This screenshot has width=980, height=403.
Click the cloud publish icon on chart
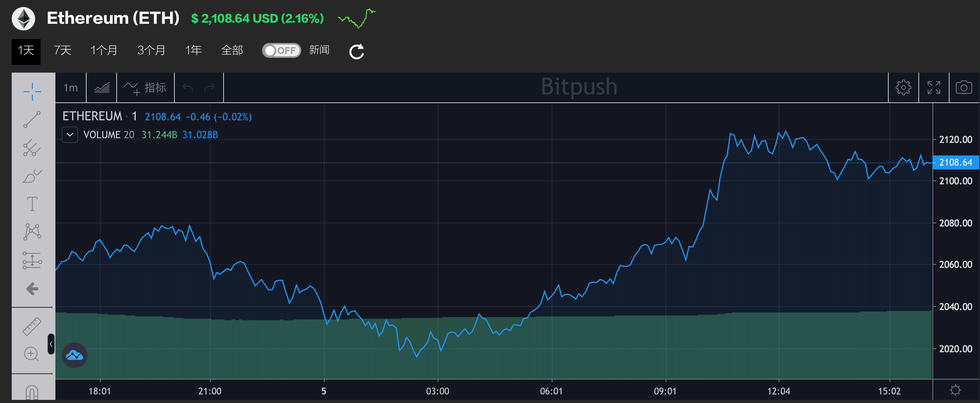coord(75,355)
